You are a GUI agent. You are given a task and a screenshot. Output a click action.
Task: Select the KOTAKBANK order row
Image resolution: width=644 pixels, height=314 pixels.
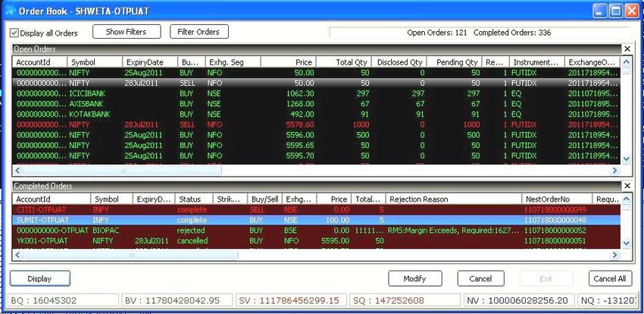(316, 115)
